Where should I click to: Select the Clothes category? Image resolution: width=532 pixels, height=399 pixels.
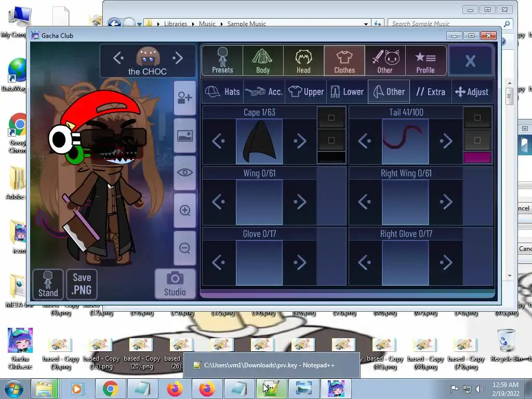[344, 60]
